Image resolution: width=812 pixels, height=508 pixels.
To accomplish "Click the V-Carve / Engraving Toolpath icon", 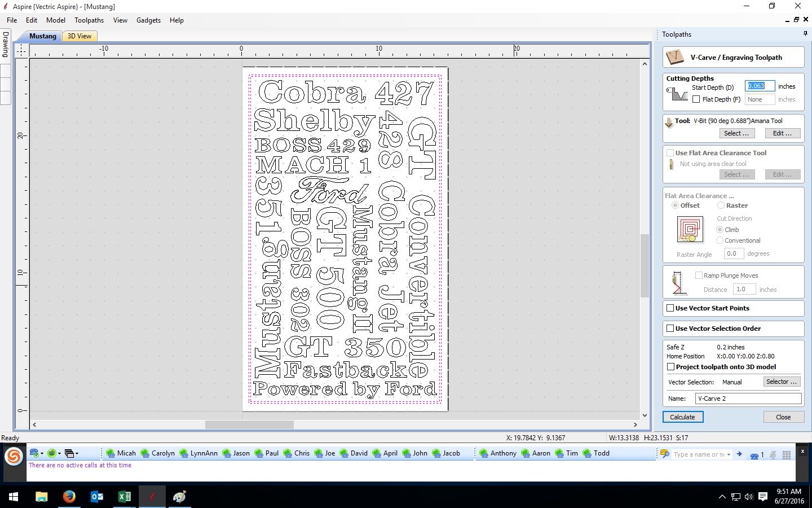I will click(x=675, y=57).
